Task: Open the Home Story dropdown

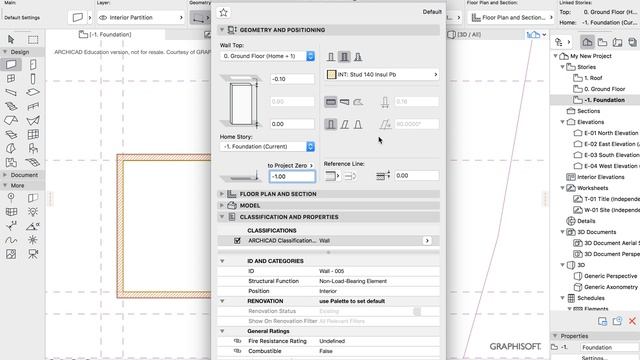Action: [267, 147]
